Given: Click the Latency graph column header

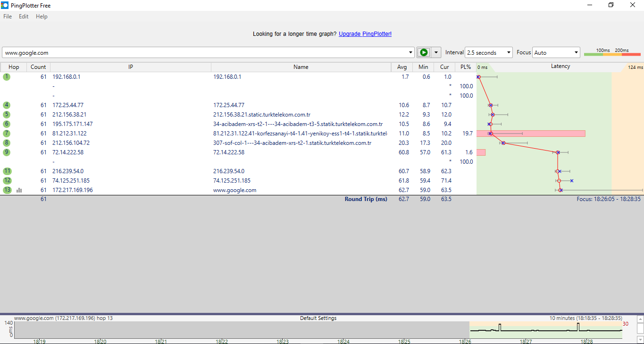Looking at the screenshot, I should (x=560, y=67).
